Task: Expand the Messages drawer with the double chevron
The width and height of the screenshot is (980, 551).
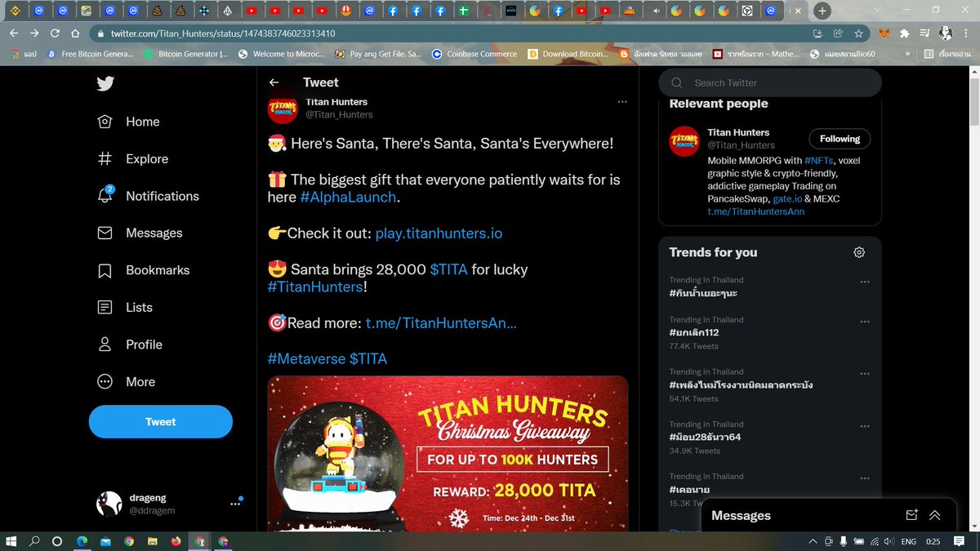Action: [x=934, y=515]
